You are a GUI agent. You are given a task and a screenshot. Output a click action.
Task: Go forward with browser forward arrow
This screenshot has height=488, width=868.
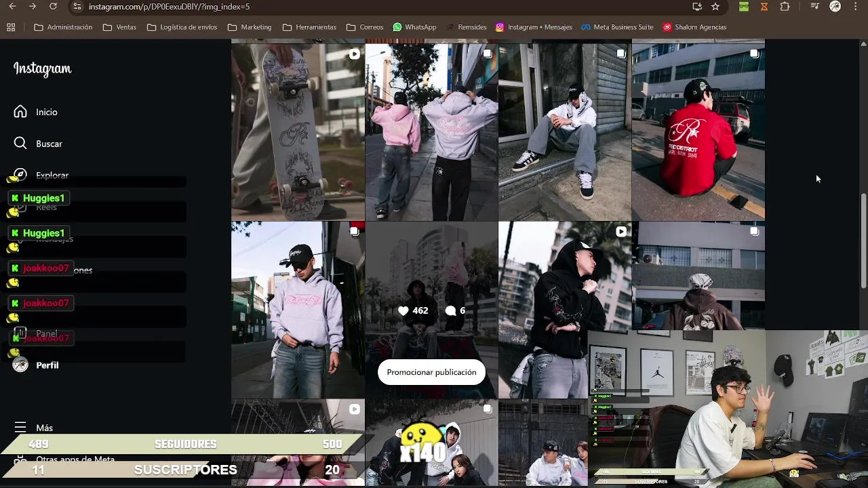point(33,7)
